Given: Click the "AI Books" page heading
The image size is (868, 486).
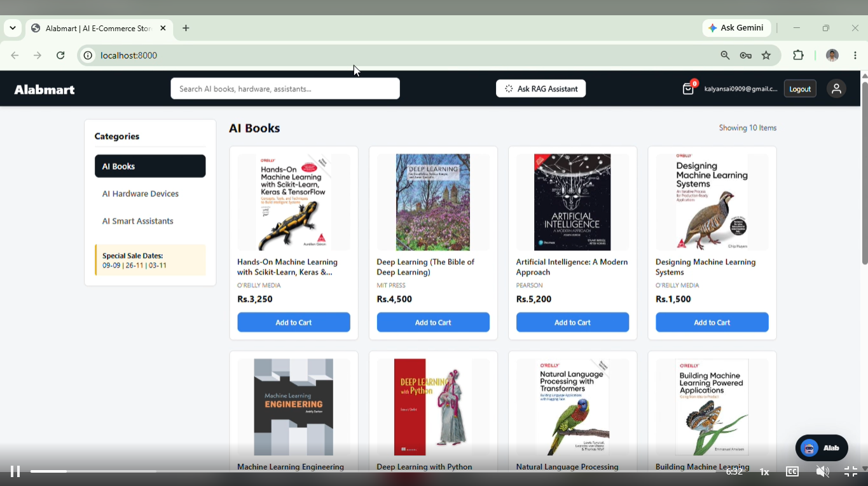Looking at the screenshot, I should (254, 128).
